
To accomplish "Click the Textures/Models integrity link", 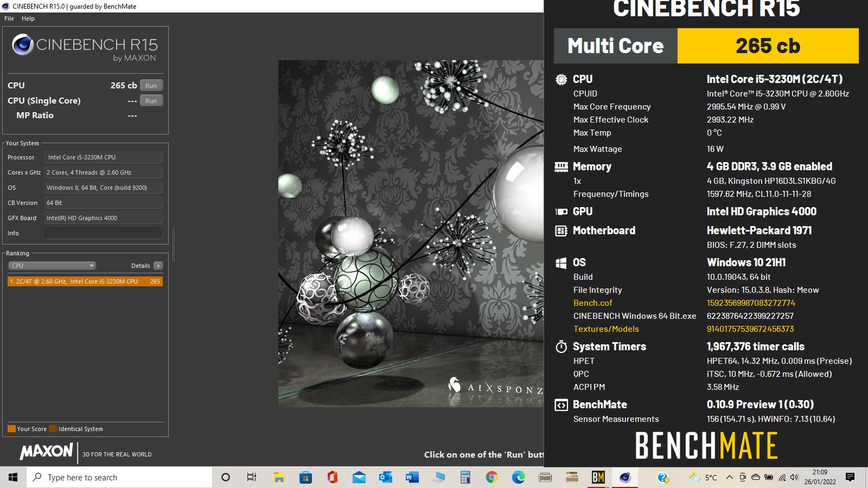I will [x=606, y=329].
